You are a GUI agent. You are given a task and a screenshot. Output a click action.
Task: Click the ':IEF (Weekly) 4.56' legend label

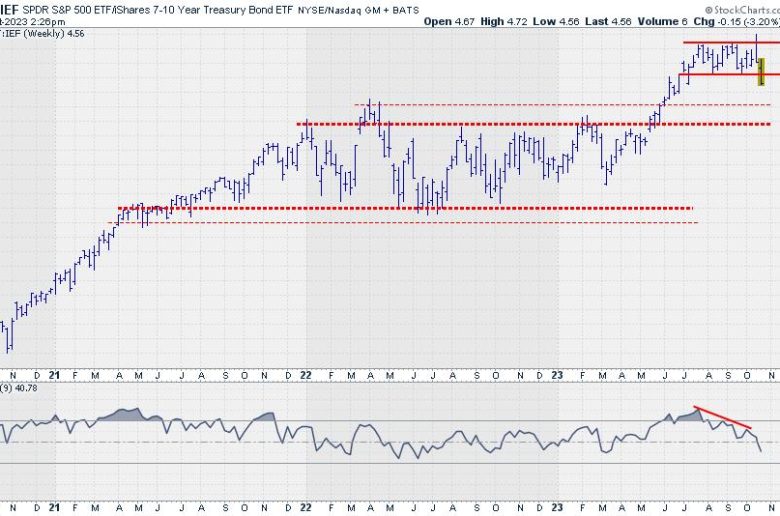coord(42,33)
